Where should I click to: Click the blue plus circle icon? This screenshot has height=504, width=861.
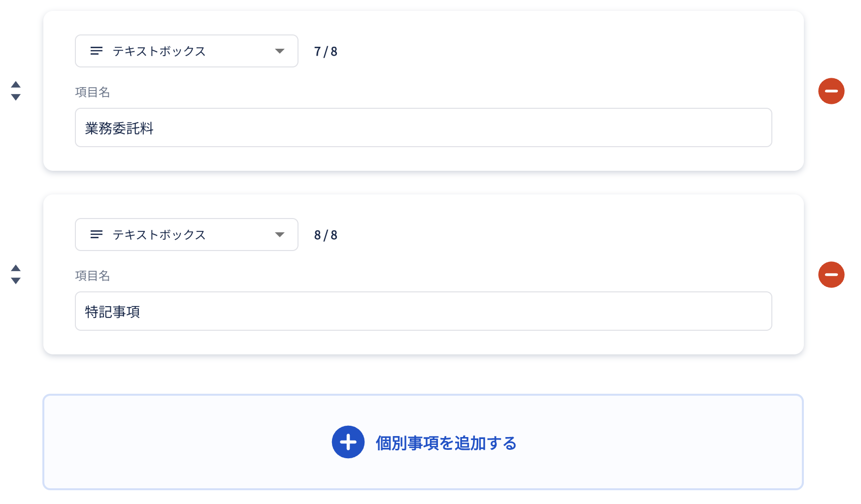348,442
